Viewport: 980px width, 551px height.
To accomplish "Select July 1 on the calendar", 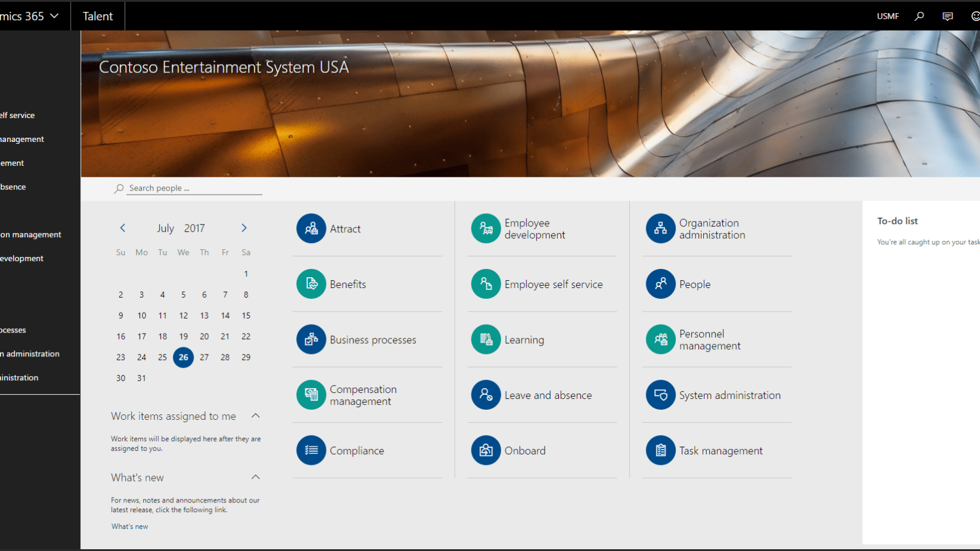I will click(x=246, y=274).
